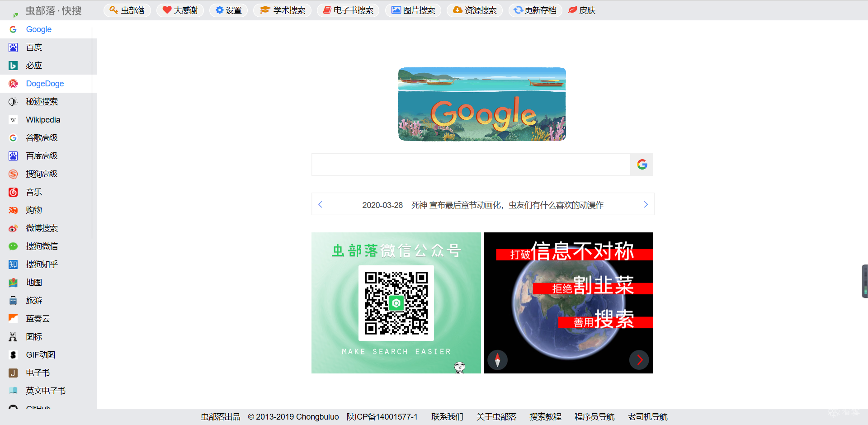868x425 pixels.
Task: Click compass icon on earth banner
Action: 498,360
